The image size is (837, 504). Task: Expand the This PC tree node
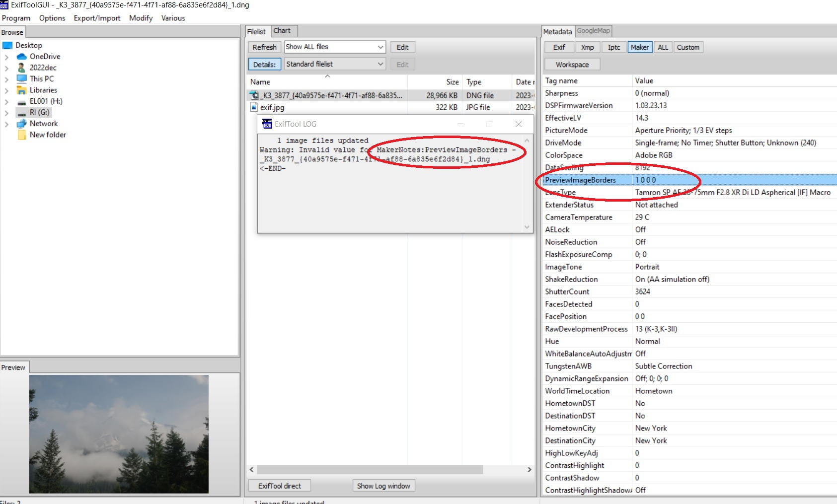point(5,78)
